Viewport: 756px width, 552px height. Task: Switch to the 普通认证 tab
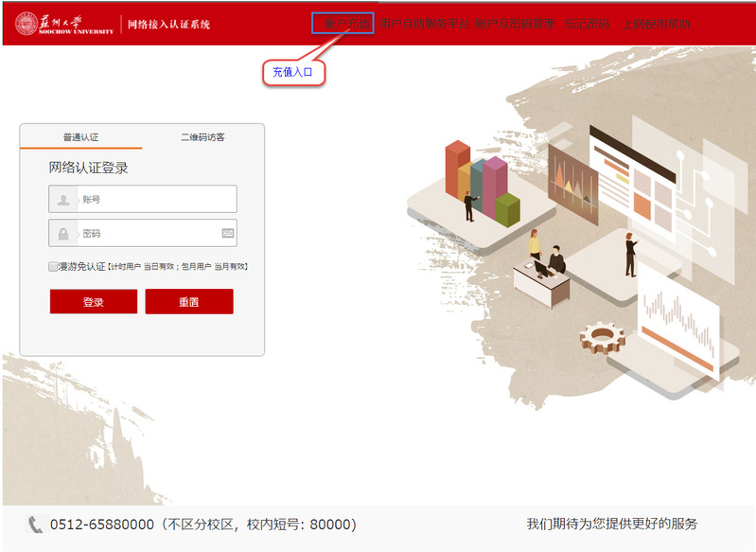click(x=81, y=137)
